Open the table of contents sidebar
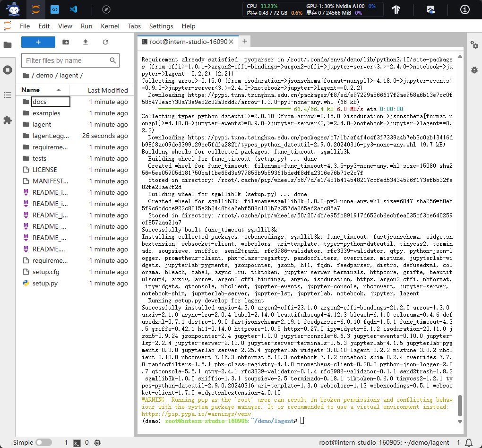The height and width of the screenshot is (448, 482). click(8, 95)
